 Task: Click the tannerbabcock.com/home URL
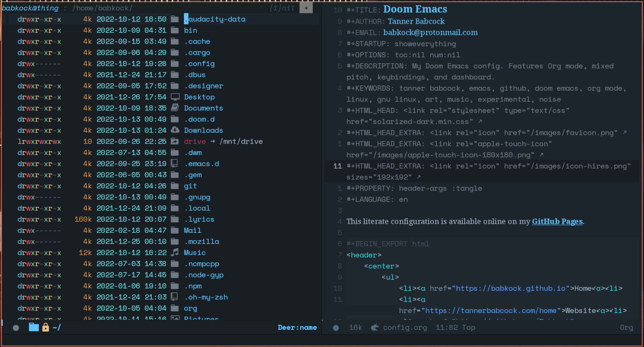(x=491, y=311)
